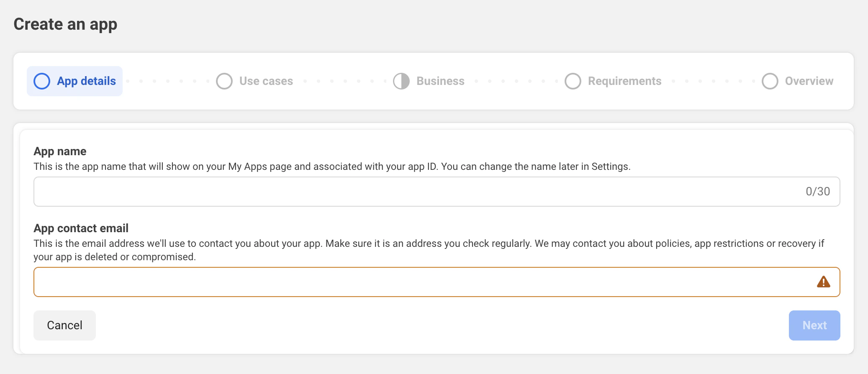Click the App details step circle icon
The height and width of the screenshot is (374, 868).
coord(42,81)
